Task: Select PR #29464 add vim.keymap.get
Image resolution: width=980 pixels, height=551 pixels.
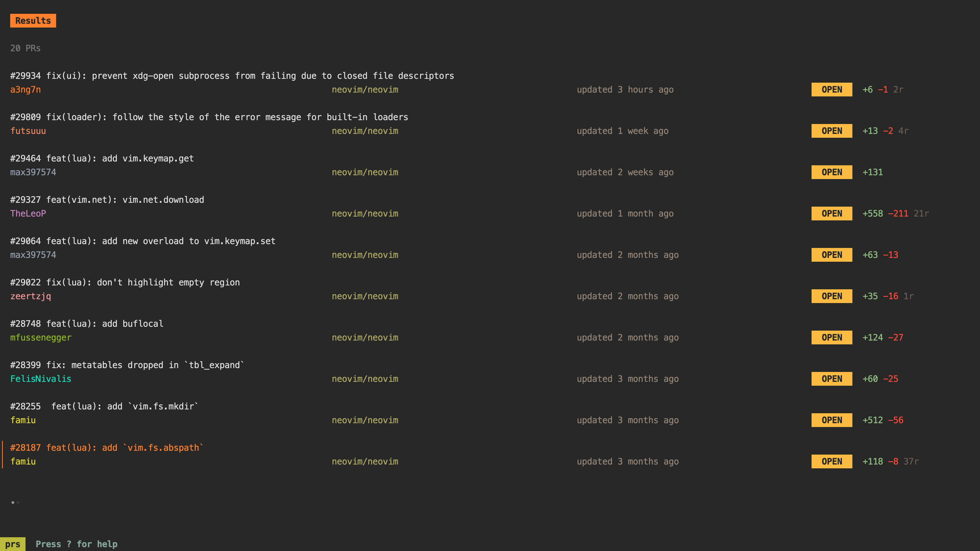Action: click(x=102, y=159)
